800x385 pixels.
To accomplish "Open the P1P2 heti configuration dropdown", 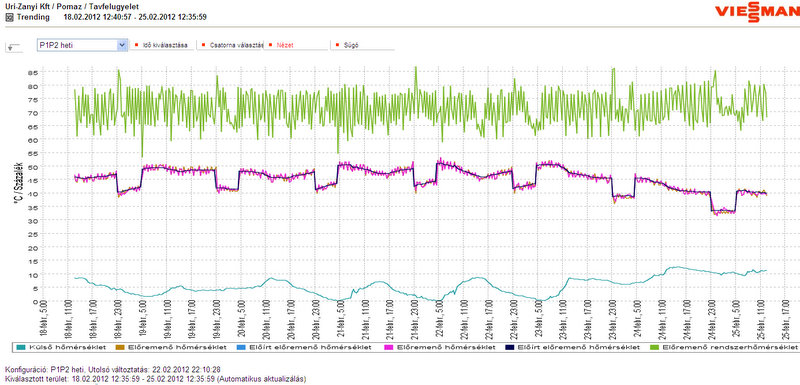I will coord(82,45).
